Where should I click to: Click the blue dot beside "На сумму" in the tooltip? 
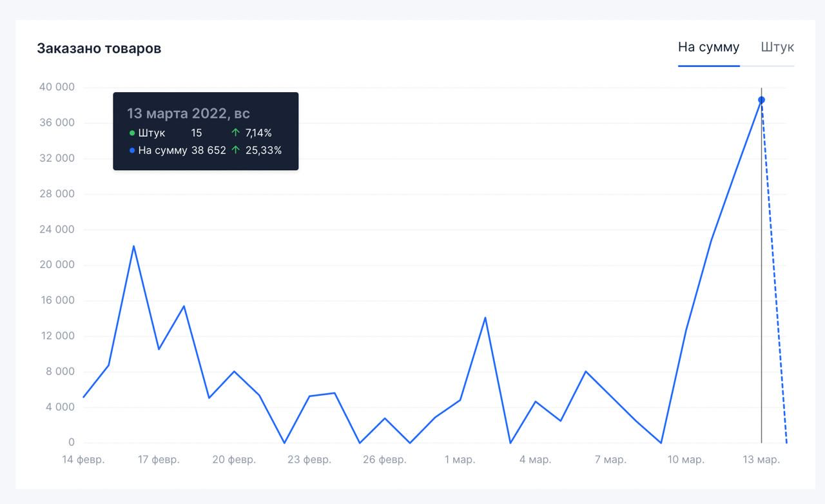tap(132, 151)
